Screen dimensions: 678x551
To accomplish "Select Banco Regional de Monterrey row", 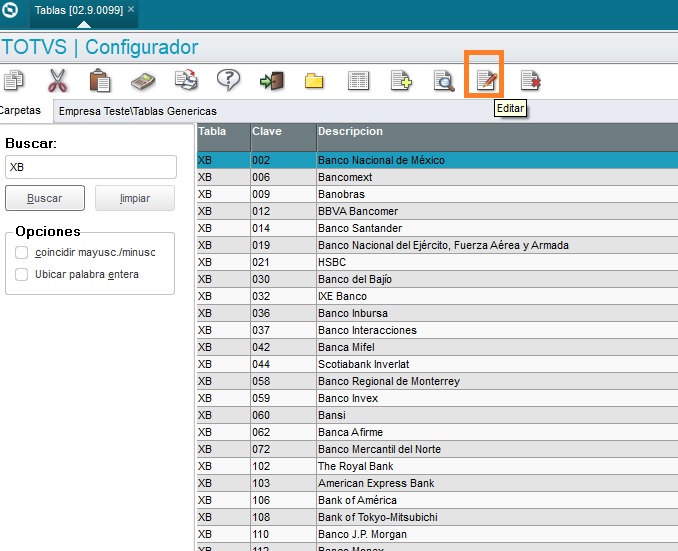I will pos(438,381).
